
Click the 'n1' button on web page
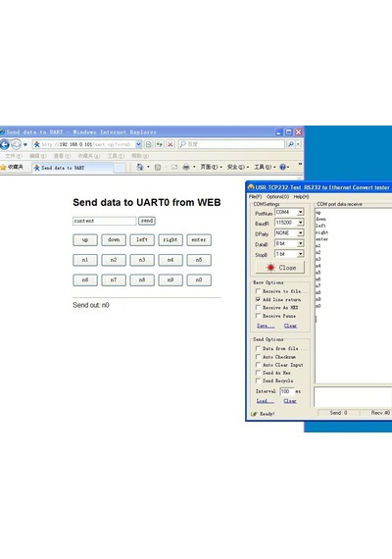(x=85, y=260)
